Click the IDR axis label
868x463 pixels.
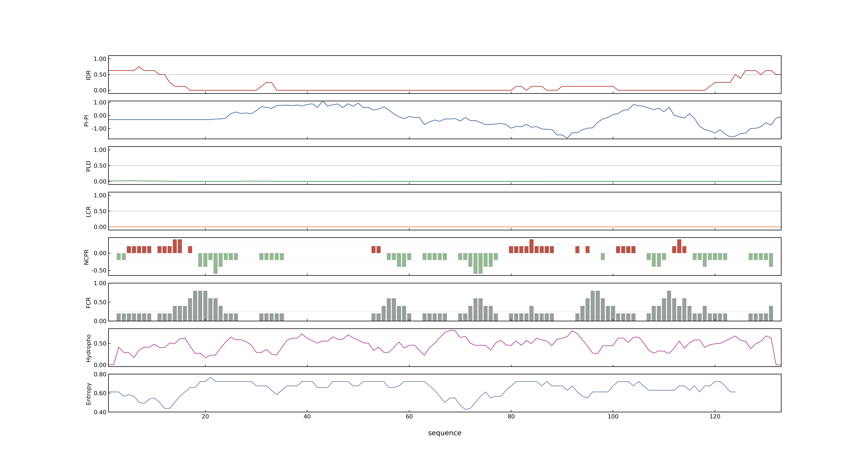tap(88, 75)
